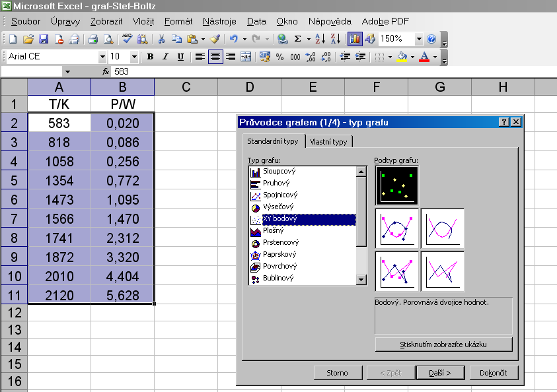Click the Dokončit button

[493, 373]
